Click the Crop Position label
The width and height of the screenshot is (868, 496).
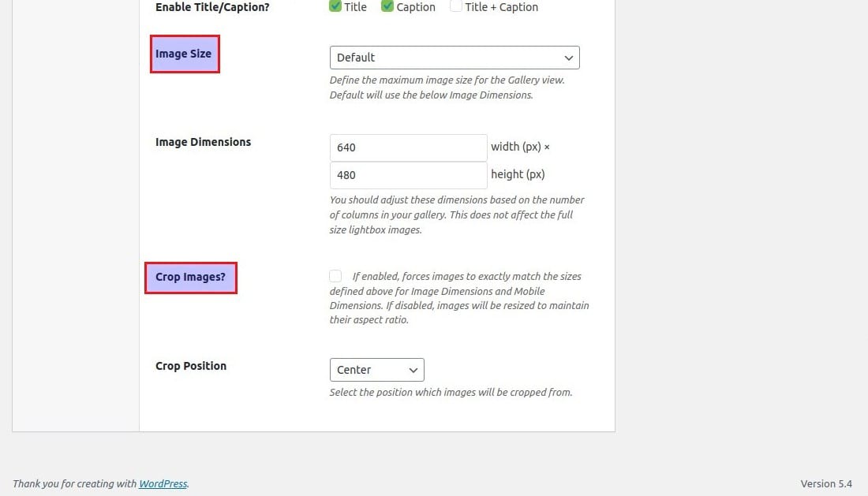[x=191, y=366]
